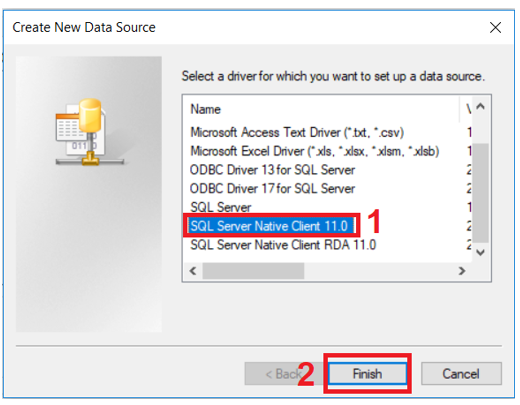
Task: Select Microsoft Access Text Driver entry
Action: pos(297,132)
